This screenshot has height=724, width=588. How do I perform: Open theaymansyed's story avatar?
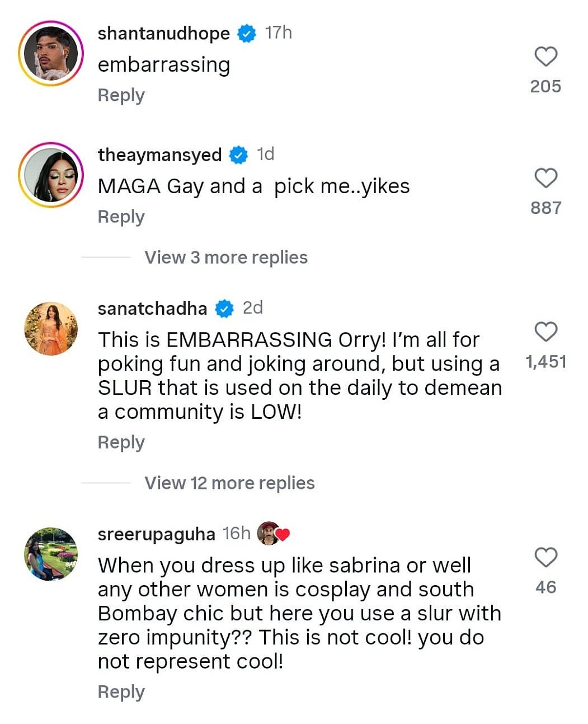tap(51, 175)
